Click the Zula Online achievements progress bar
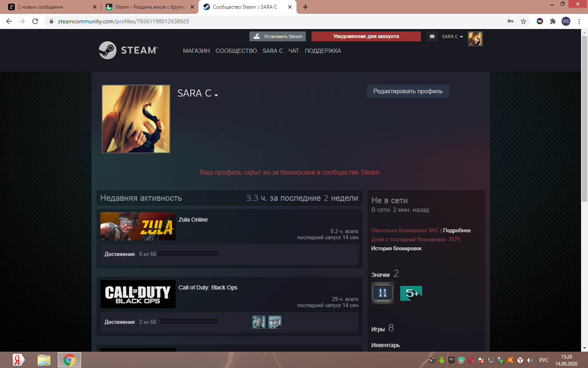Viewport: 588px width, 368px height. pos(188,254)
